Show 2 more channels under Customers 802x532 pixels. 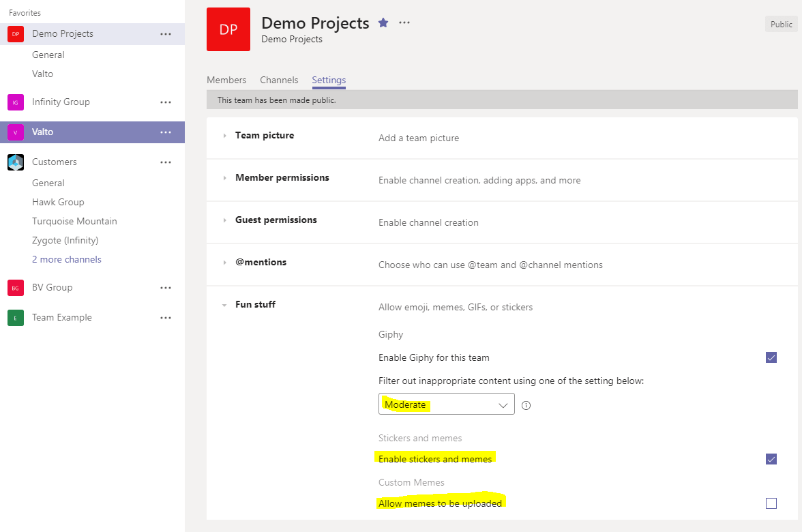click(x=67, y=259)
